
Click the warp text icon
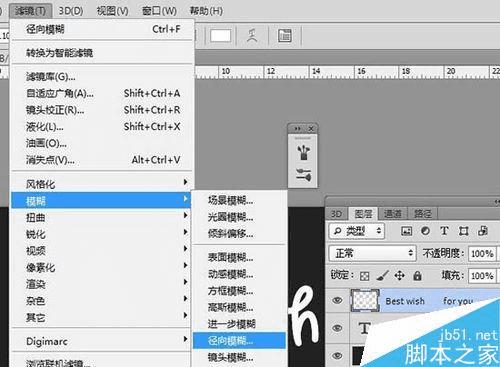pos(252,35)
